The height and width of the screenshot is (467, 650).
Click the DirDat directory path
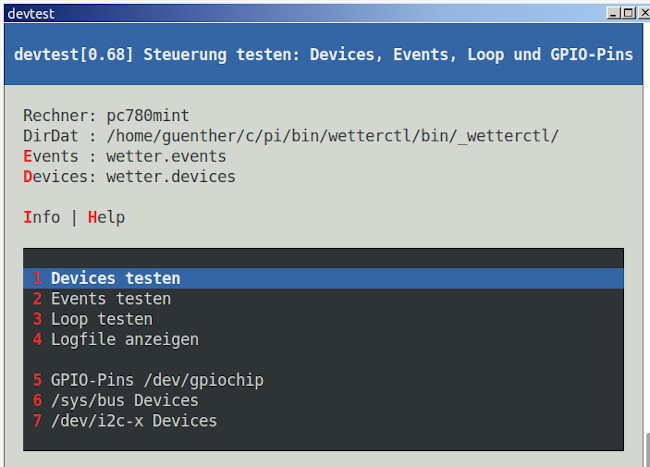332,136
